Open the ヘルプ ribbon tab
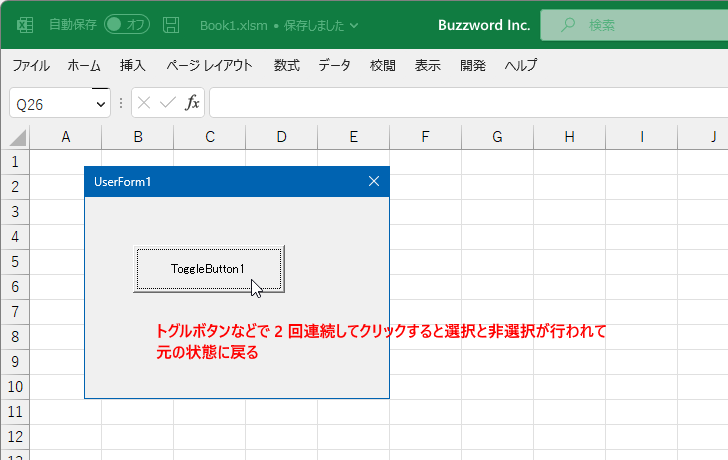The width and height of the screenshot is (728, 460). [x=521, y=65]
